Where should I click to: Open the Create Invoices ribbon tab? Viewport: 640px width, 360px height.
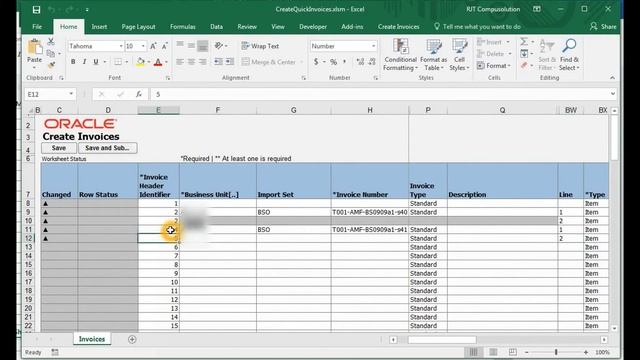point(398,27)
